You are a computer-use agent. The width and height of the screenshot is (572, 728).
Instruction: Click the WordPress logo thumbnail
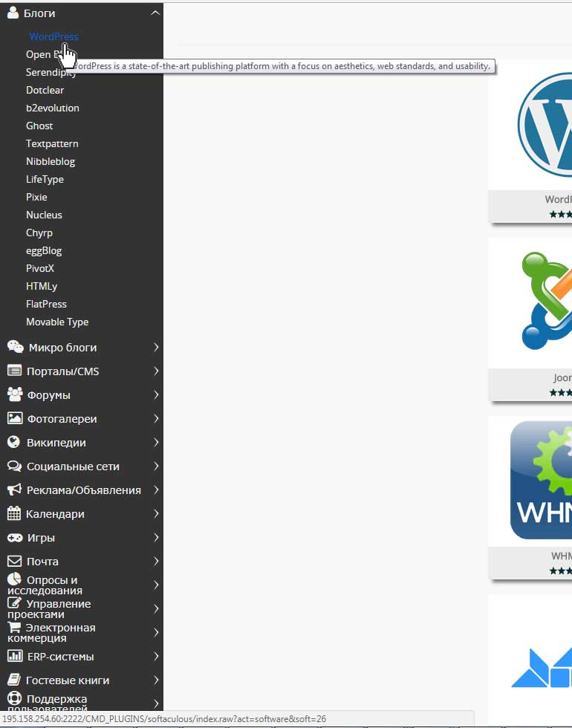(x=544, y=125)
